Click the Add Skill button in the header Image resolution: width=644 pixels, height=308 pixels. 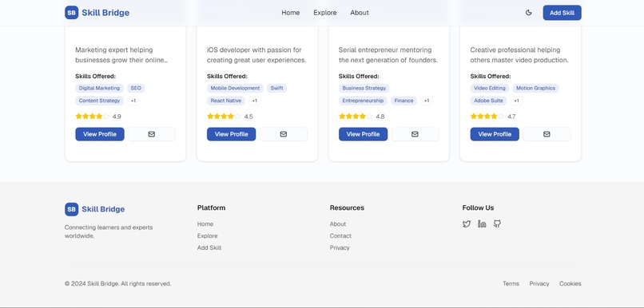click(x=562, y=13)
